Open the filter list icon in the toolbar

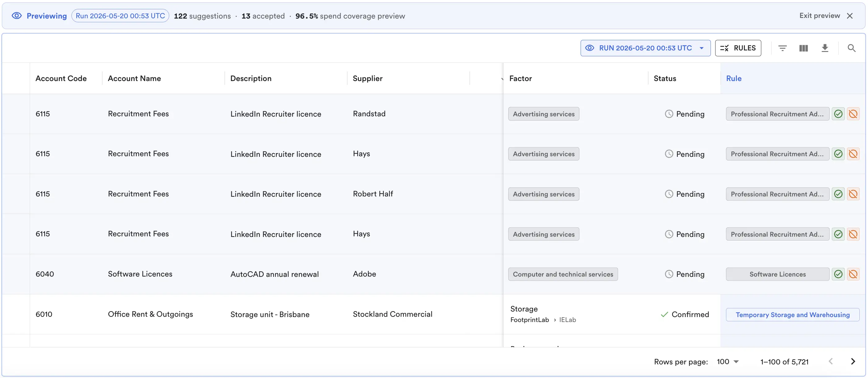782,48
